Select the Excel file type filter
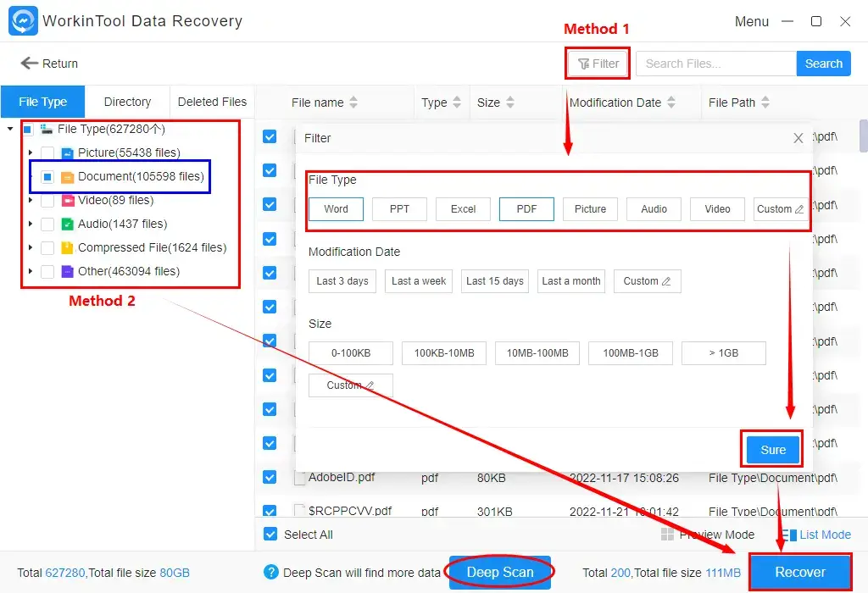Viewport: 868px width, 593px height. 463,209
